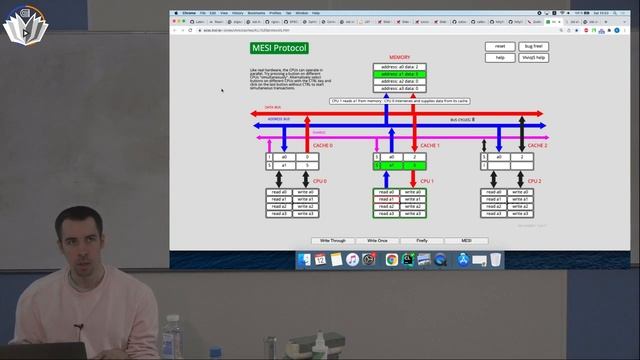Open the CLion icon in the Dock
Viewport: 640px width, 360px height.
(407, 260)
